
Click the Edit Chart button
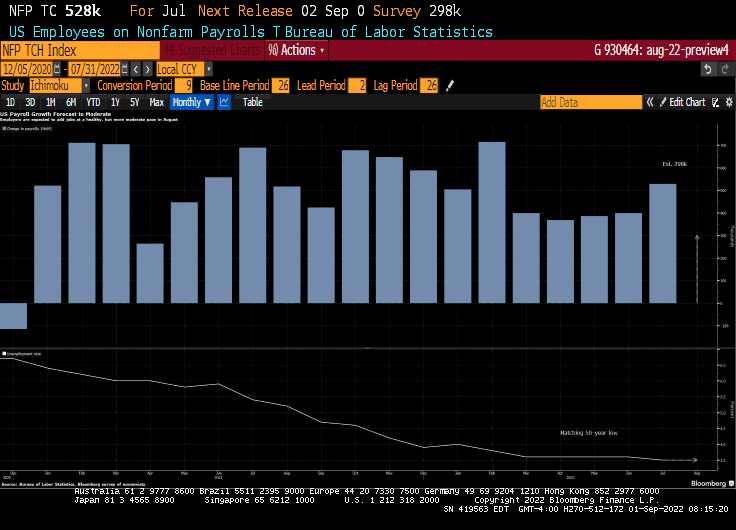pyautogui.click(x=688, y=102)
